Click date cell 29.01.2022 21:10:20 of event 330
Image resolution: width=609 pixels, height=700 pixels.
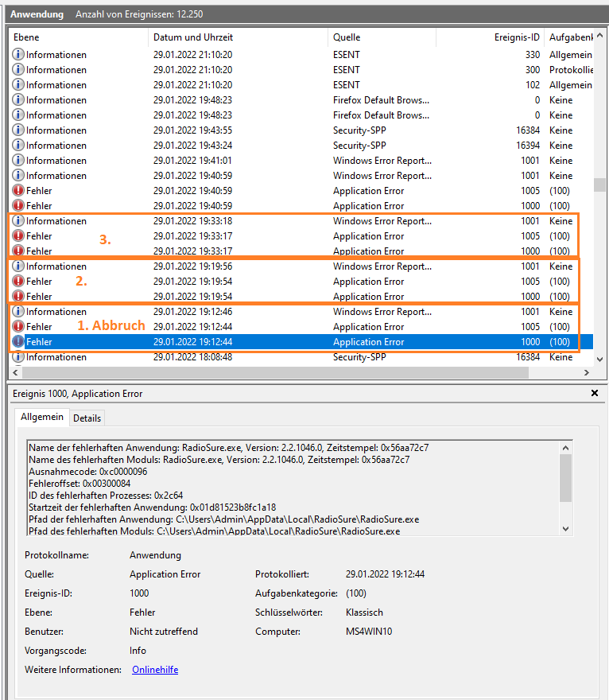(x=192, y=54)
